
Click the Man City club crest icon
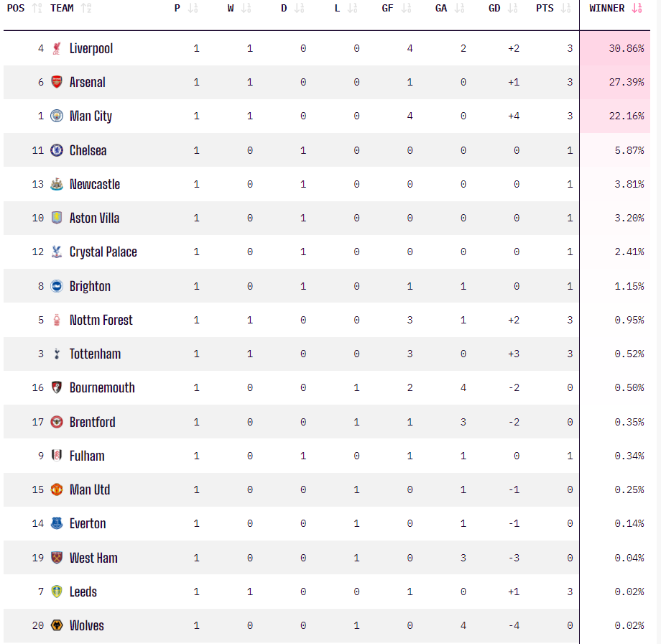[x=57, y=116]
